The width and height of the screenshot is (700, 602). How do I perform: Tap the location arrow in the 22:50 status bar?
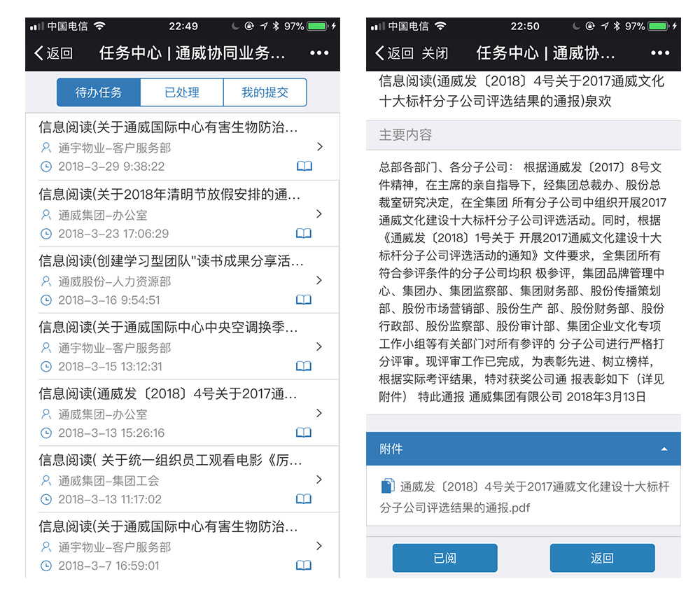pyautogui.click(x=605, y=26)
